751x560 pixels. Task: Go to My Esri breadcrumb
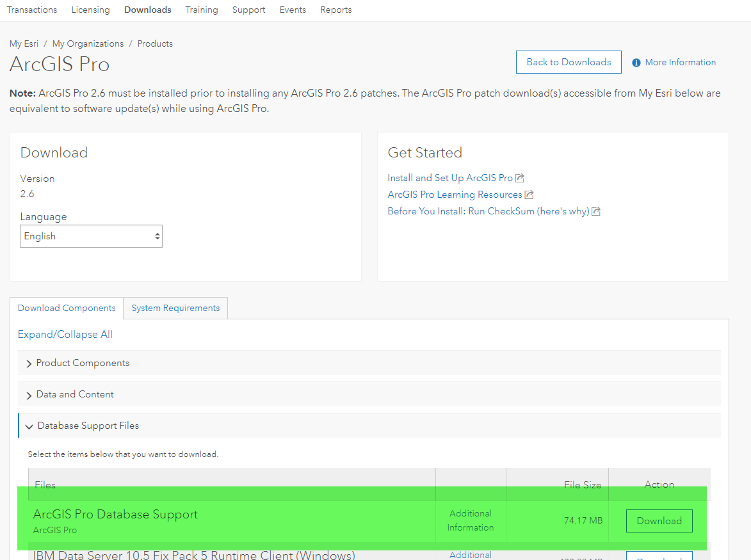24,44
